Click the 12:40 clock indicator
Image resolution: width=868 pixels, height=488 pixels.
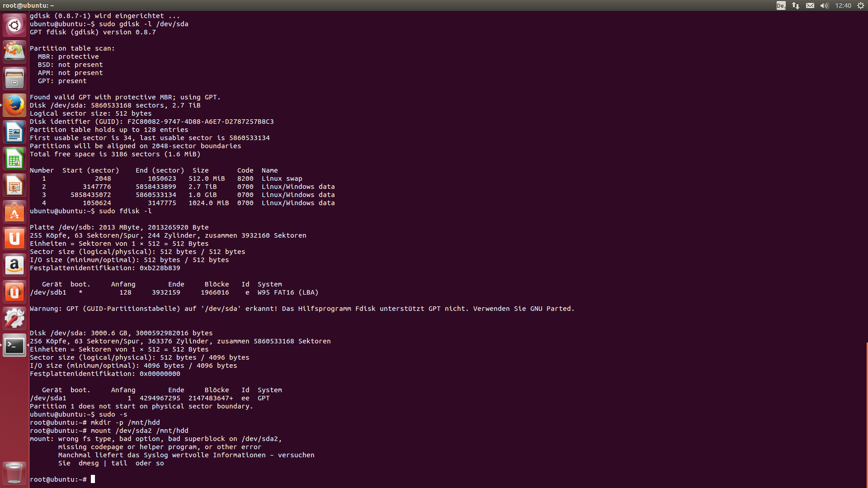[843, 5]
